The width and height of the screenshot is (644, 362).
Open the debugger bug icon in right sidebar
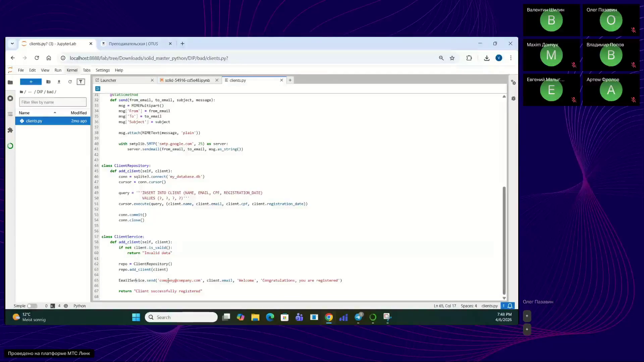pyautogui.click(x=513, y=99)
